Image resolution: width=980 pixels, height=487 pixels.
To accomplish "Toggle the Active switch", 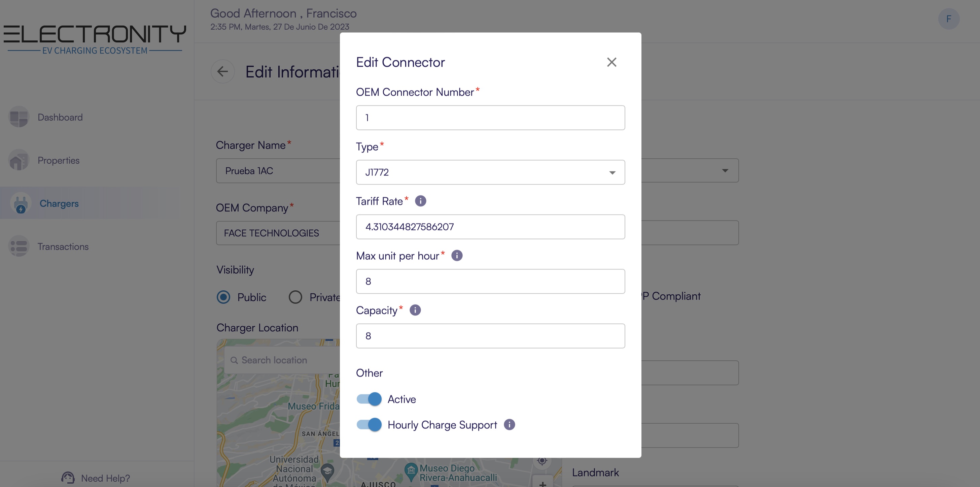I will (369, 399).
